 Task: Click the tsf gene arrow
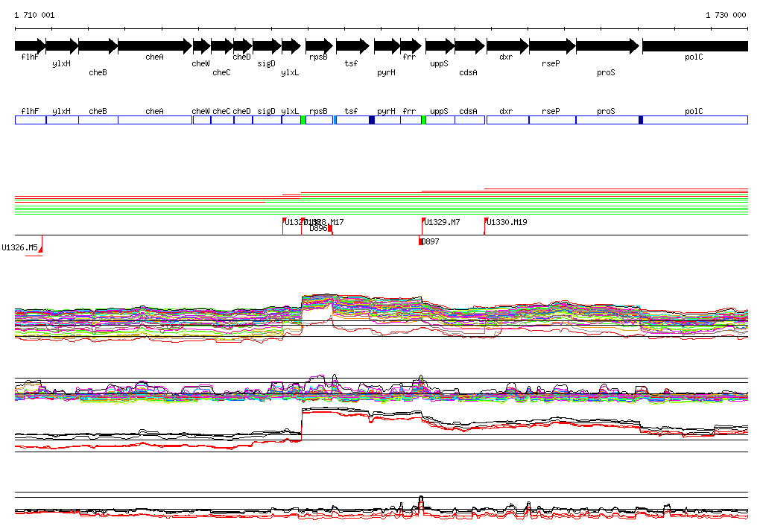coord(352,46)
